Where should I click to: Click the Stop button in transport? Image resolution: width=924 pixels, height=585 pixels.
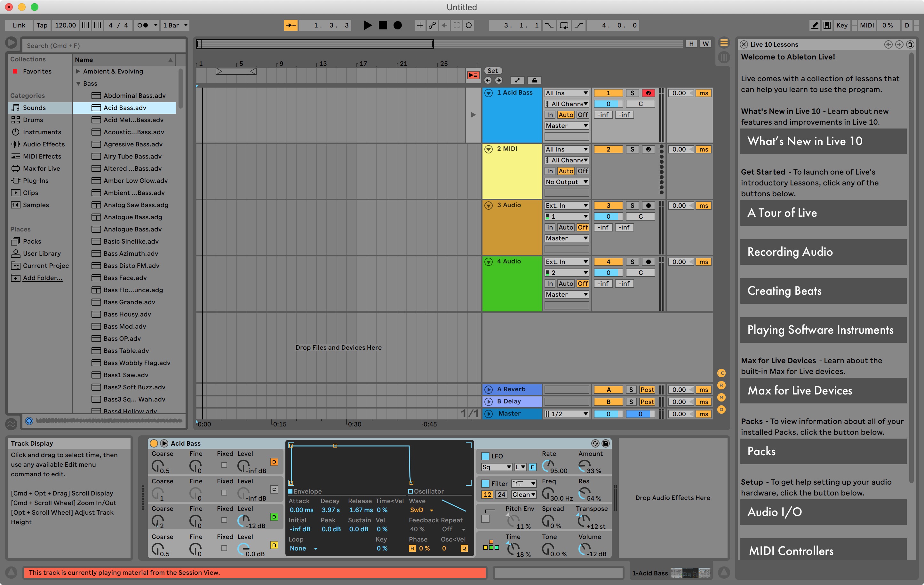click(383, 25)
